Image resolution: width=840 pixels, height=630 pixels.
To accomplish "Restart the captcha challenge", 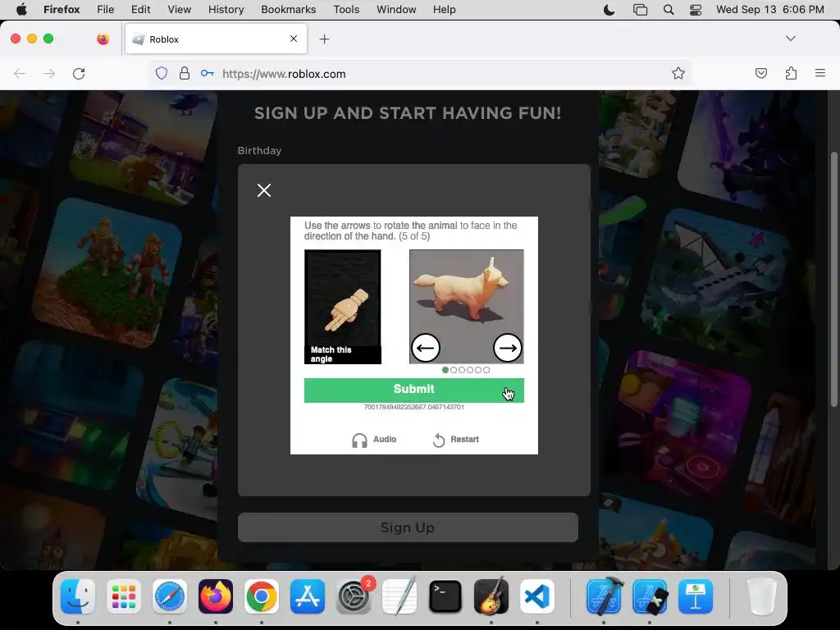I will pyautogui.click(x=455, y=440).
